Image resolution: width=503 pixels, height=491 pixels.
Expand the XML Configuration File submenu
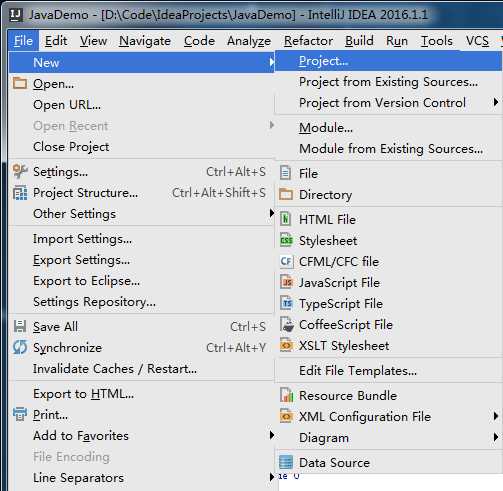click(x=496, y=416)
